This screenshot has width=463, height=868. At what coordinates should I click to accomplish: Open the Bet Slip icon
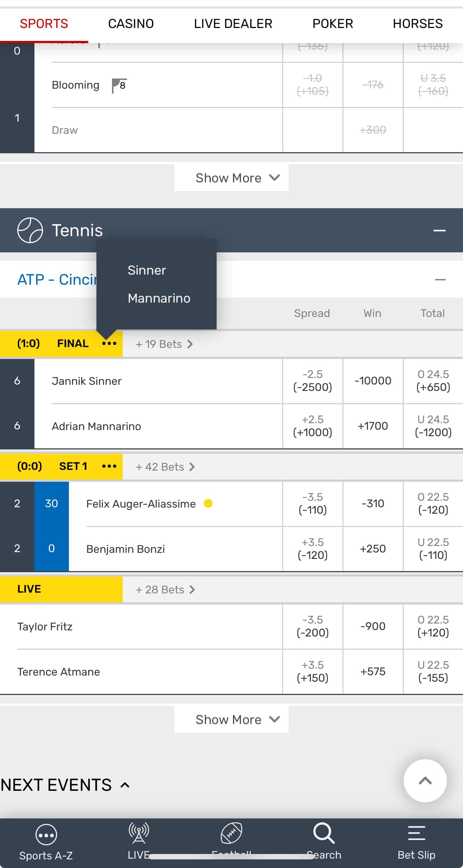(416, 834)
